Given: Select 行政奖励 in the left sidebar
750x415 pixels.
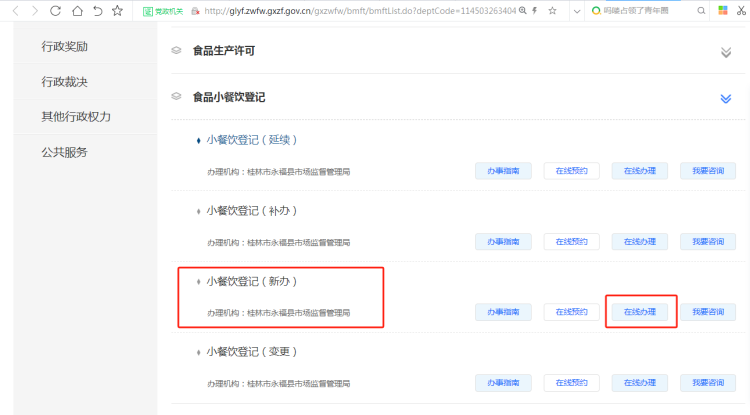Looking at the screenshot, I should pyautogui.click(x=71, y=47).
